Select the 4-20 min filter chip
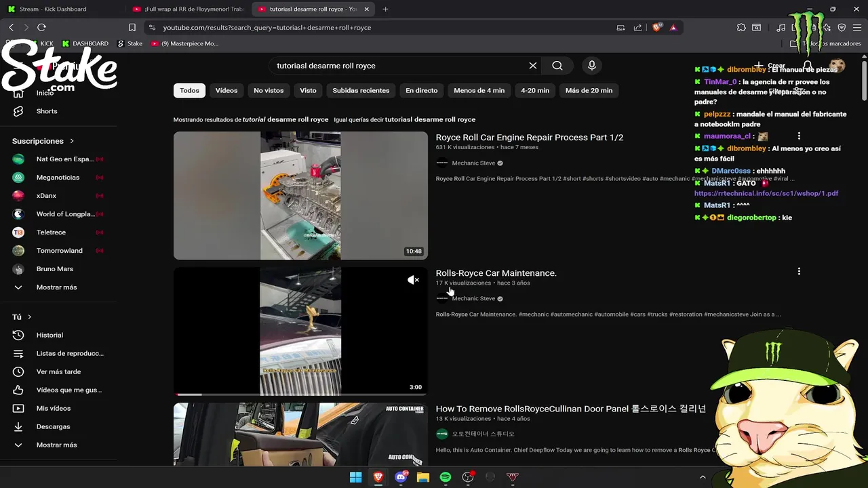The width and height of the screenshot is (868, 488). click(535, 90)
